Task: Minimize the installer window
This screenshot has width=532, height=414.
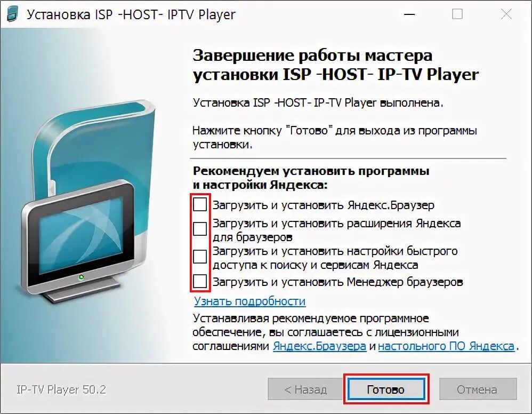Action: click(x=409, y=14)
